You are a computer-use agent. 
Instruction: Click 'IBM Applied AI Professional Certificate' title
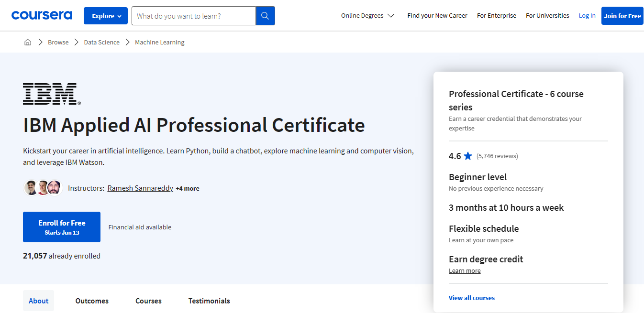194,125
